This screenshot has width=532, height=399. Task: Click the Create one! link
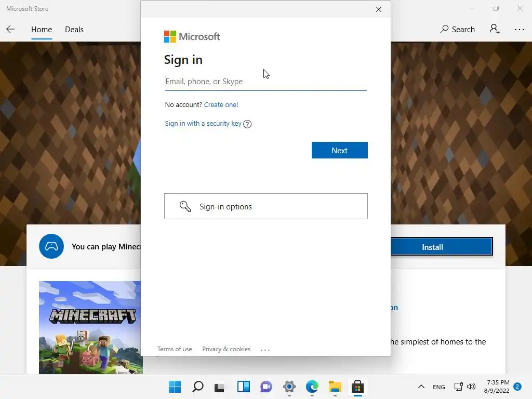(221, 104)
